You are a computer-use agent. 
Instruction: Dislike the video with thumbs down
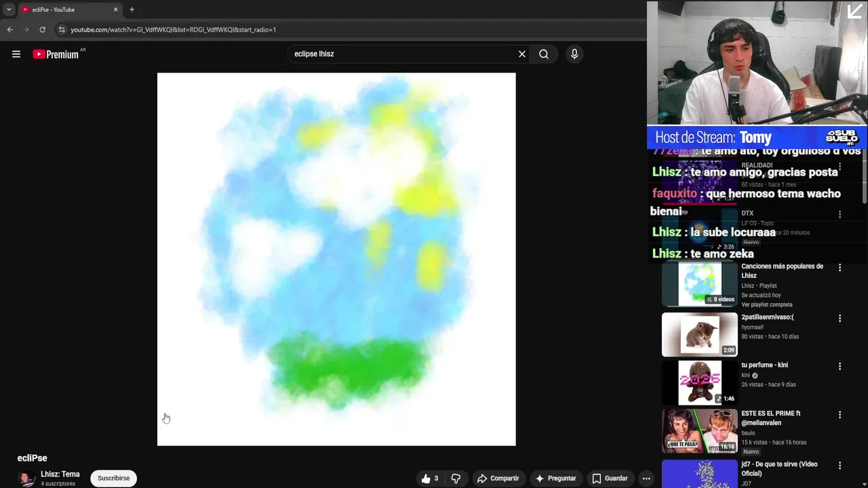(x=456, y=479)
